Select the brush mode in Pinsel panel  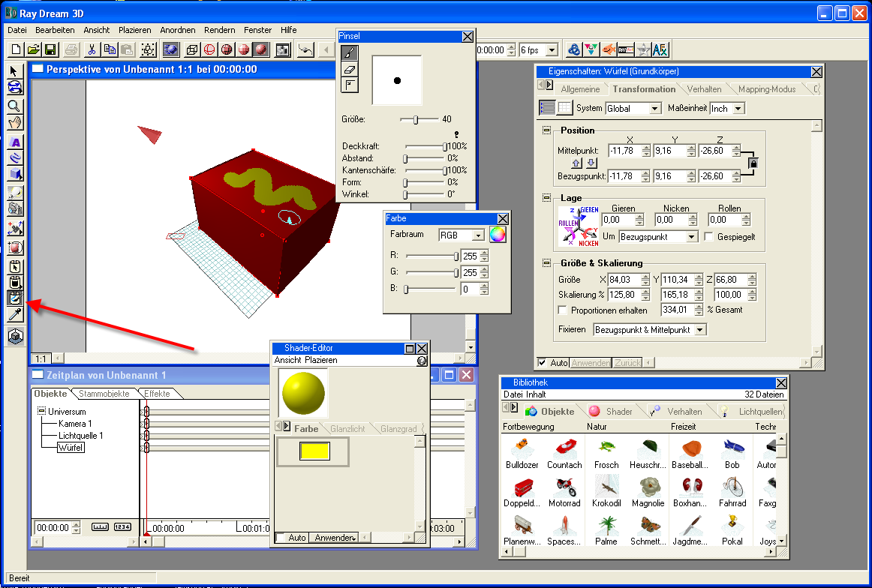coord(349,53)
